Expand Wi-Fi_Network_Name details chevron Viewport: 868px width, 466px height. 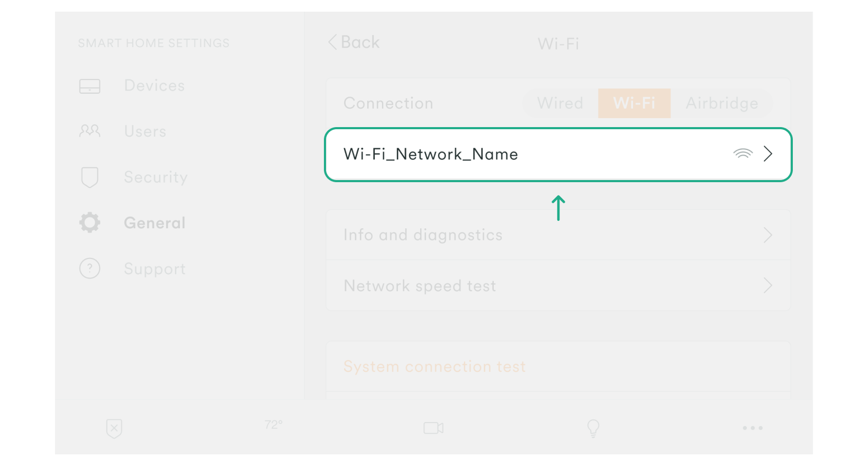point(768,154)
